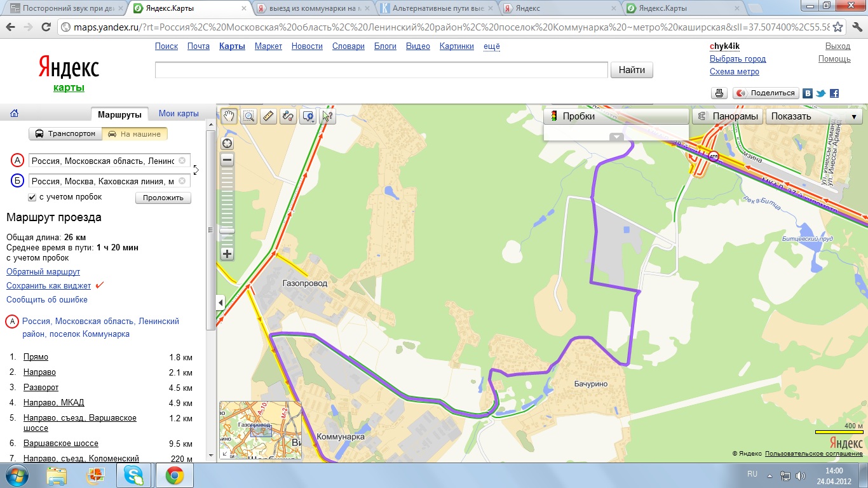Click the blue Б marker beside second field
Viewport: 868px width, 488px height.
[x=18, y=181]
